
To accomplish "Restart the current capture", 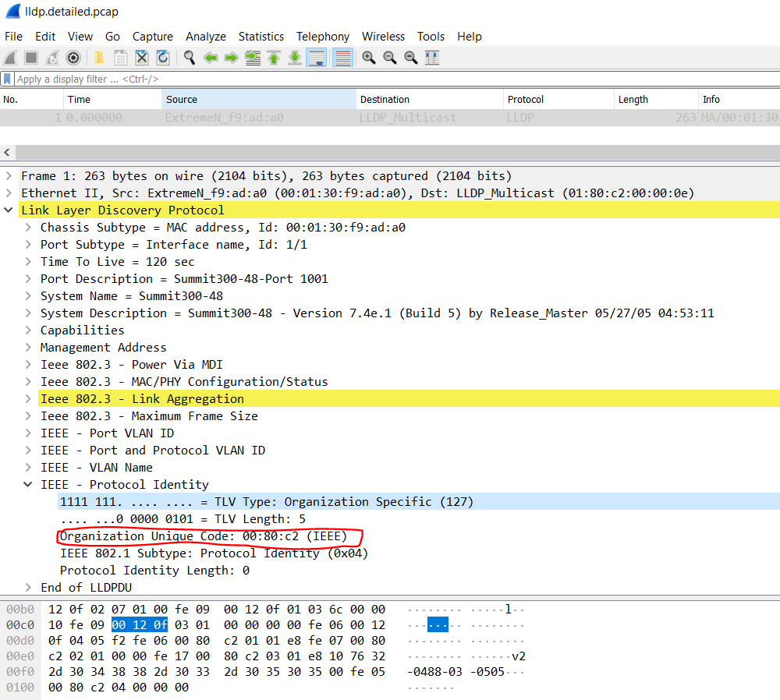I will [x=51, y=57].
